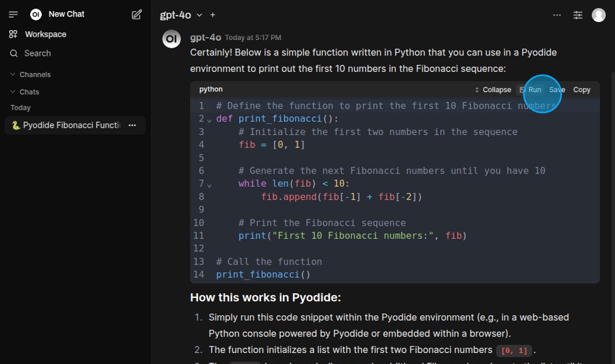Save the python code block
The width and height of the screenshot is (615, 364).
[x=557, y=89]
